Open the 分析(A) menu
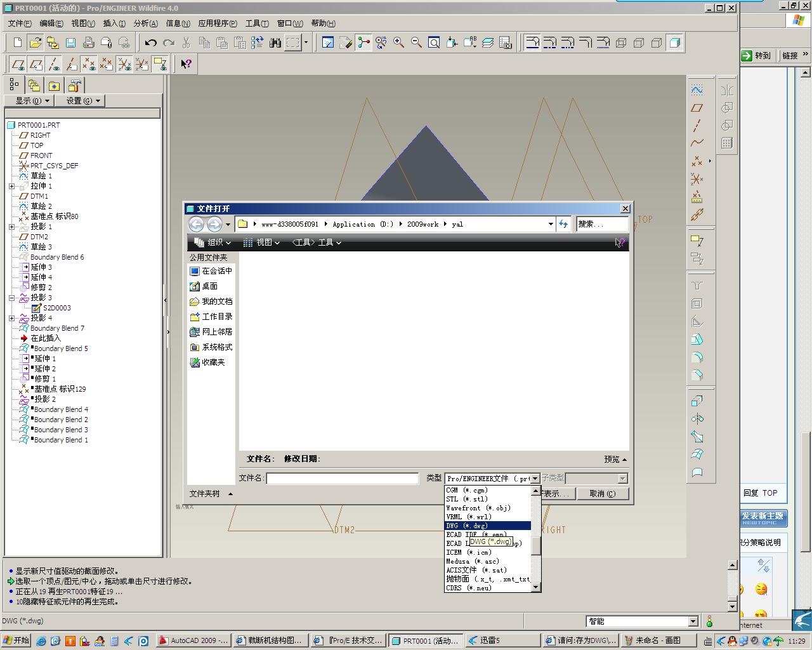The width and height of the screenshot is (812, 650). pos(145,23)
